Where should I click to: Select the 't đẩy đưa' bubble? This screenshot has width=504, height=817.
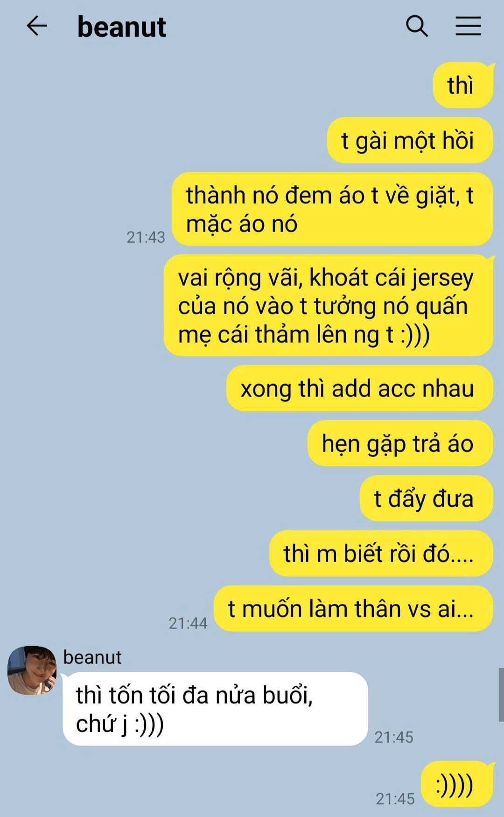coord(426,499)
